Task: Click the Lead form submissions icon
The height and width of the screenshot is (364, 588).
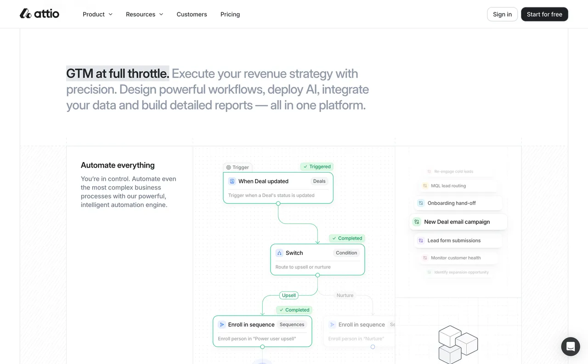Action: pos(421,241)
